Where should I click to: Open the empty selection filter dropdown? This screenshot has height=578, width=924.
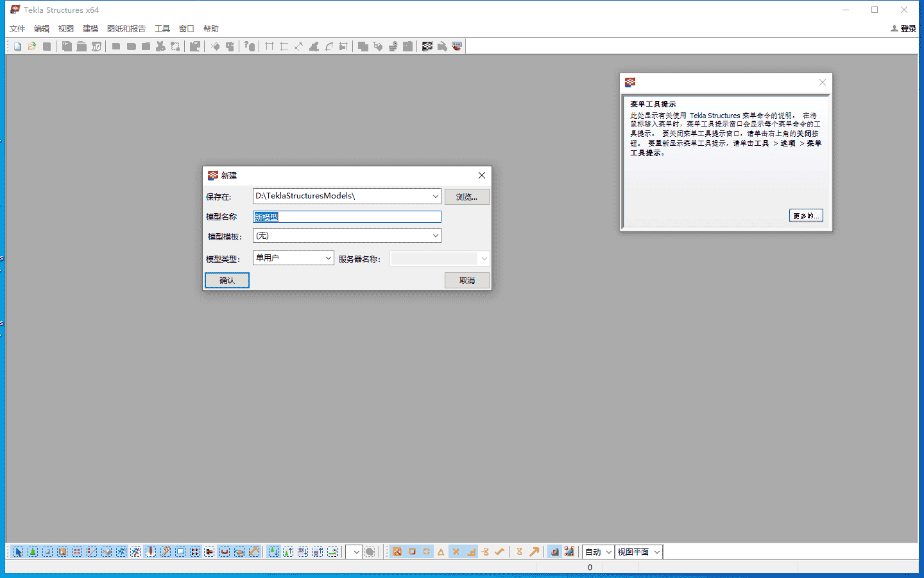[357, 552]
